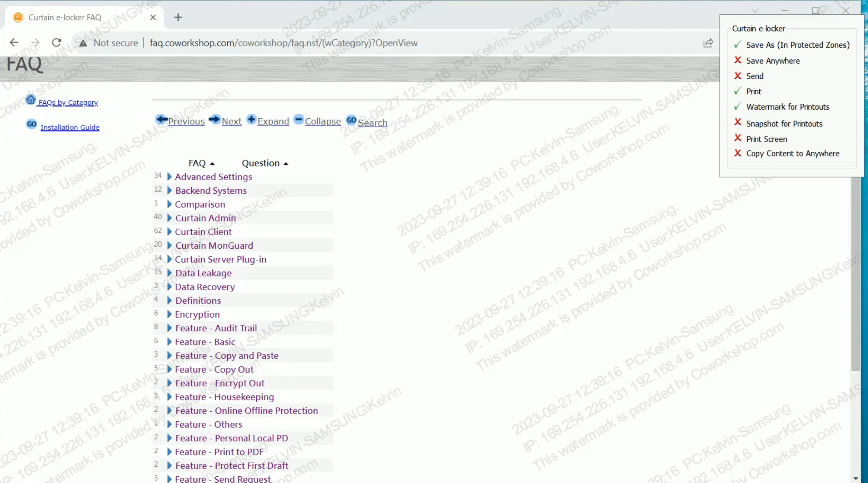
Task: Expand the Curtain Admin category triangle
Action: pos(169,218)
